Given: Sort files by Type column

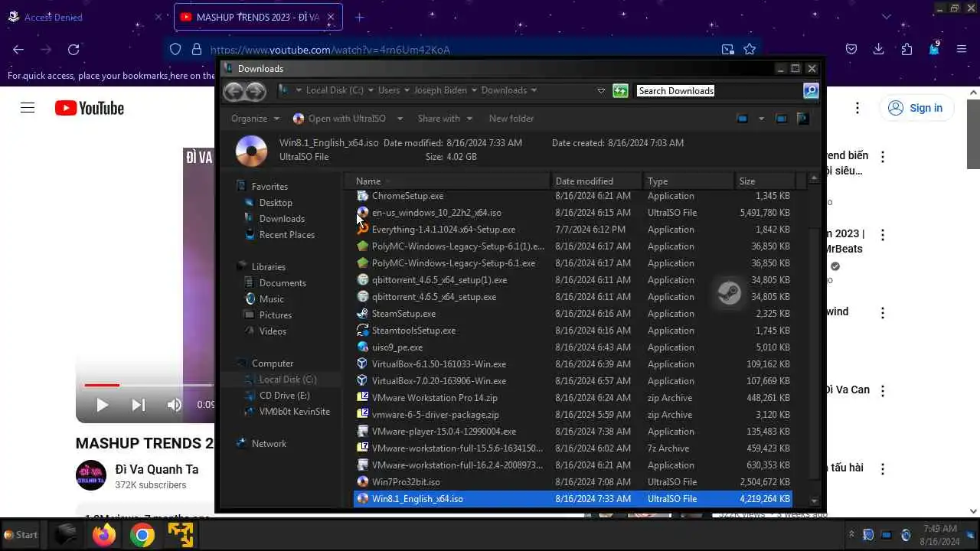Looking at the screenshot, I should click(688, 181).
